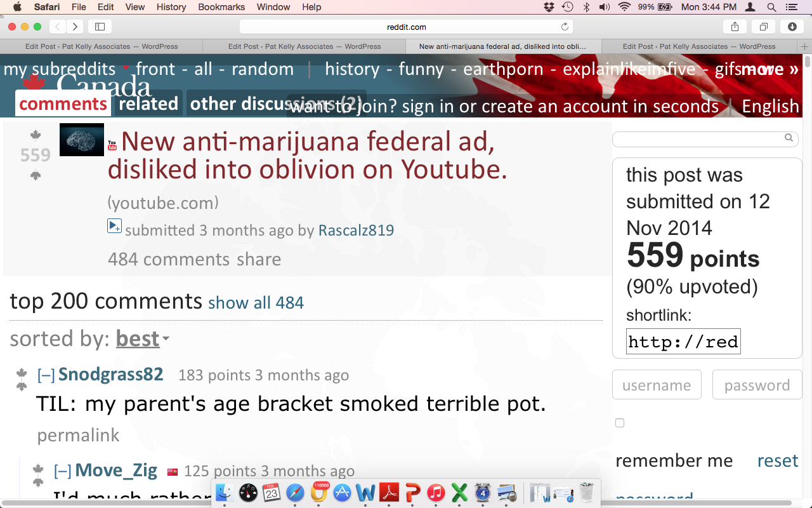This screenshot has width=812, height=508.
Task: Collapse Snodgrass82's comment with the [–] toggle
Action: (46, 375)
